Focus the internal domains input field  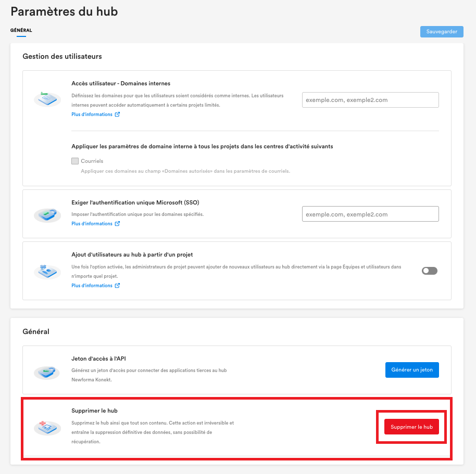tap(370, 100)
